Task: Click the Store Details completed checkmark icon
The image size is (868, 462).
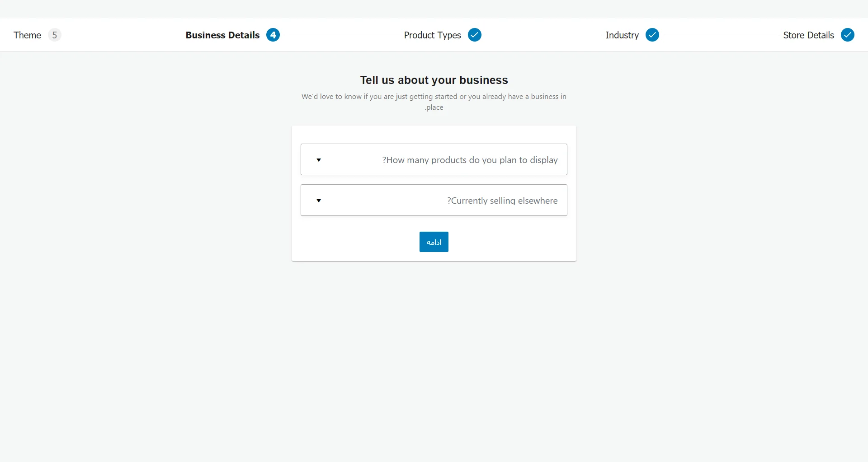Action: coord(847,35)
